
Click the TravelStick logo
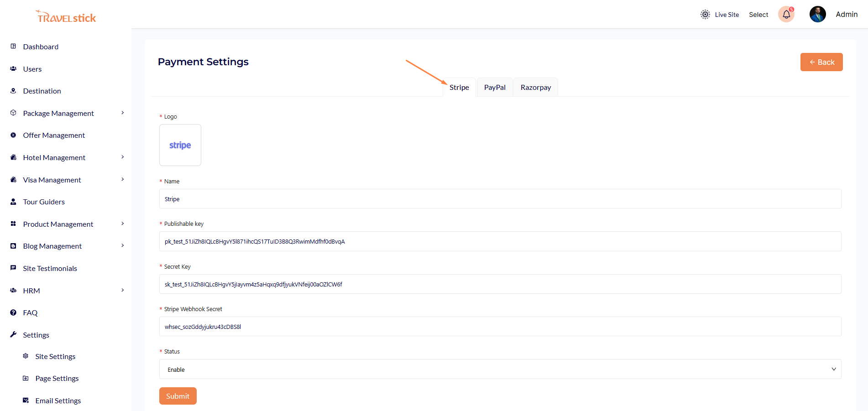coord(66,17)
